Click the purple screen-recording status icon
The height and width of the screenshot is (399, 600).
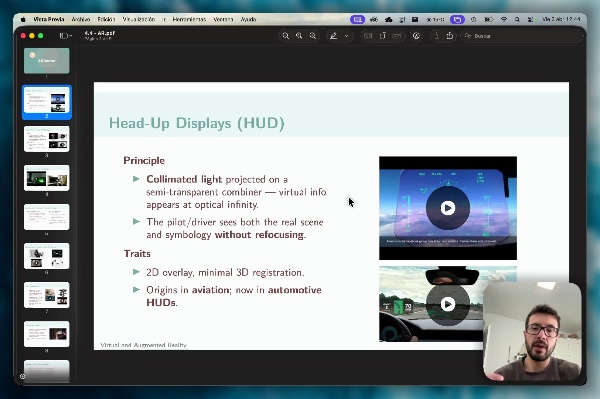tap(457, 19)
